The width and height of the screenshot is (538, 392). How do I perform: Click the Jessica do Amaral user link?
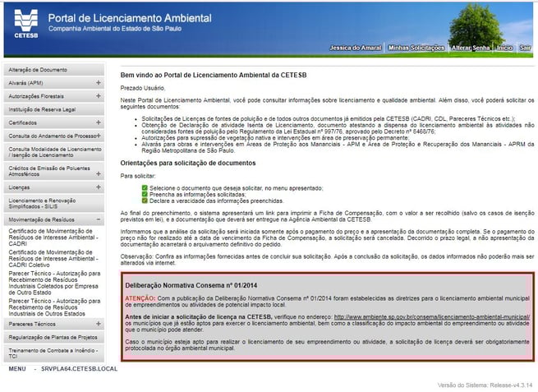pyautogui.click(x=356, y=48)
